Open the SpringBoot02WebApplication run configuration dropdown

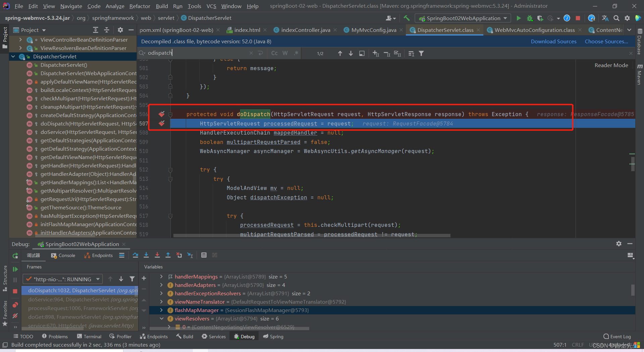(x=463, y=18)
